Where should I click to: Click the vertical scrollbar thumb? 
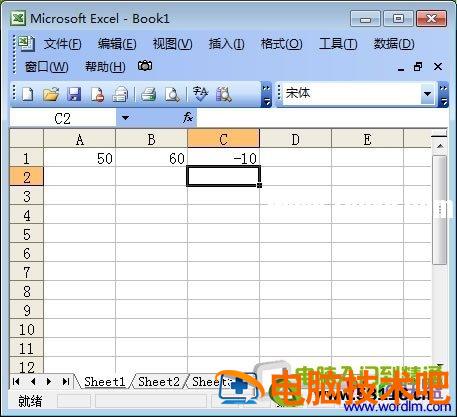click(440, 210)
